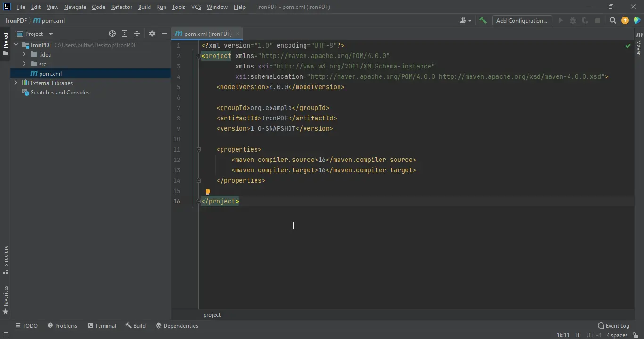The height and width of the screenshot is (339, 644).
Task: Click the Build Project hammer icon
Action: [x=483, y=20]
